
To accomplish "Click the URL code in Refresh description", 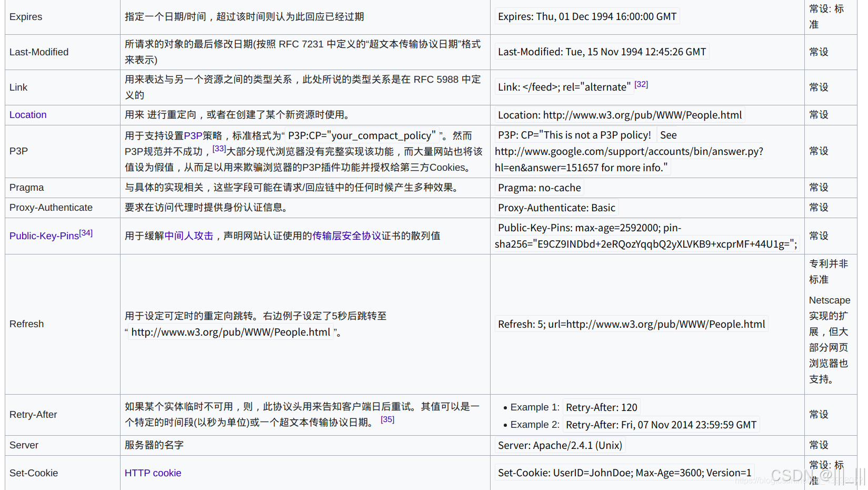I will 231,332.
